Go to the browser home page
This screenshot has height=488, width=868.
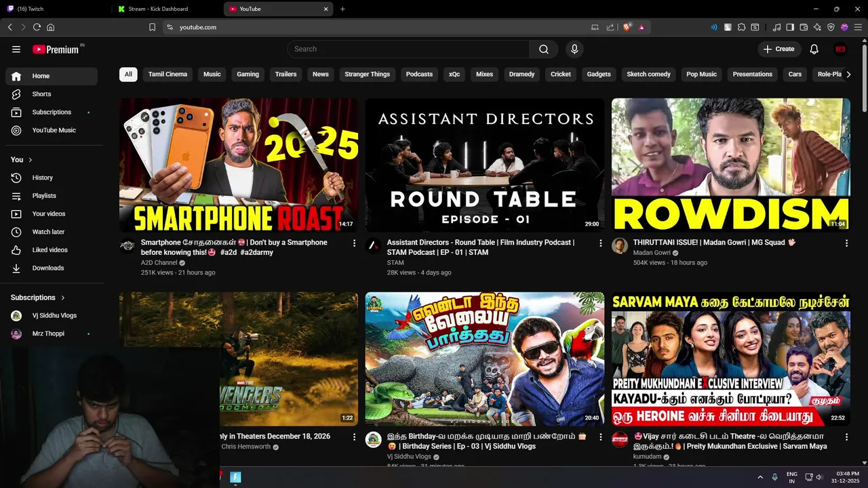coord(50,27)
